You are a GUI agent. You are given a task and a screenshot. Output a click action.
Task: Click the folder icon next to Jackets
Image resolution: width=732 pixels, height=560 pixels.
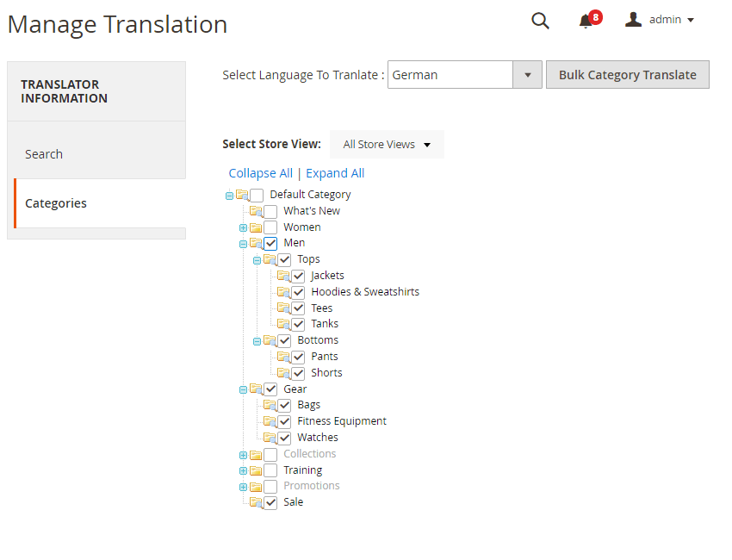click(283, 276)
